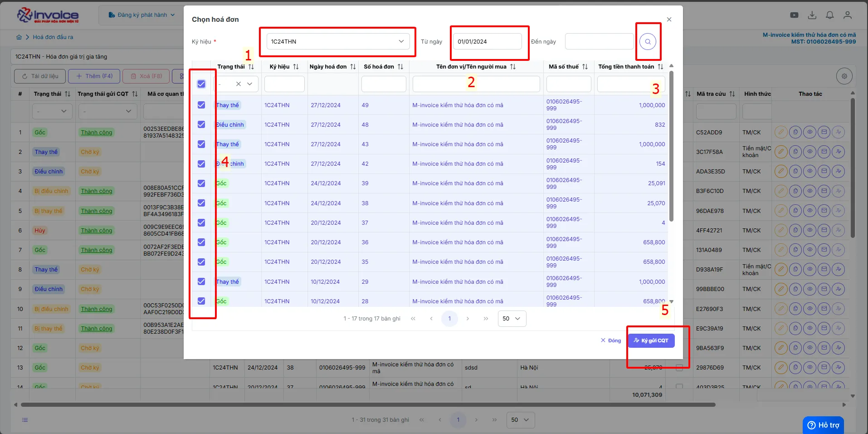Click the view eye icon for row 99BBBE00
The width and height of the screenshot is (868, 434).
[x=810, y=289]
